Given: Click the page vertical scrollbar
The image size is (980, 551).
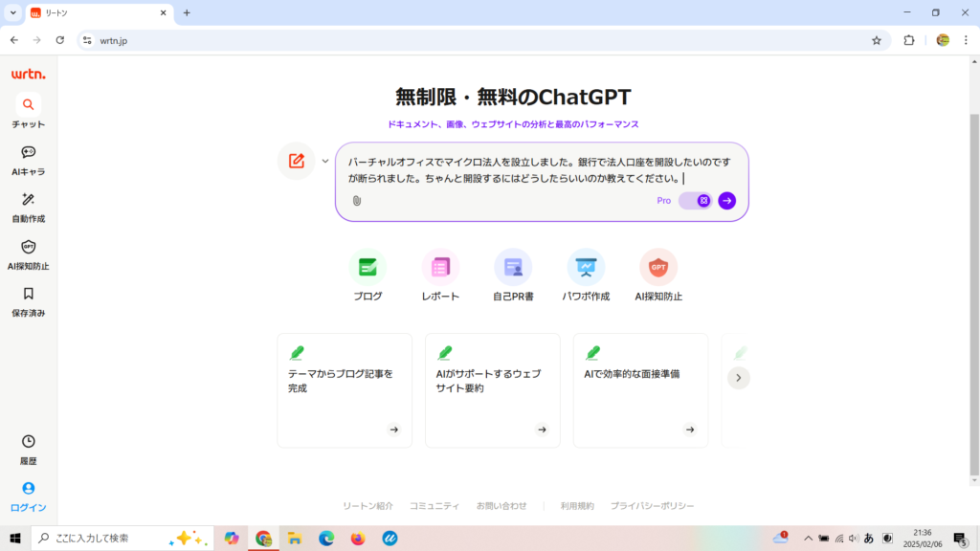Looking at the screenshot, I should (974, 287).
